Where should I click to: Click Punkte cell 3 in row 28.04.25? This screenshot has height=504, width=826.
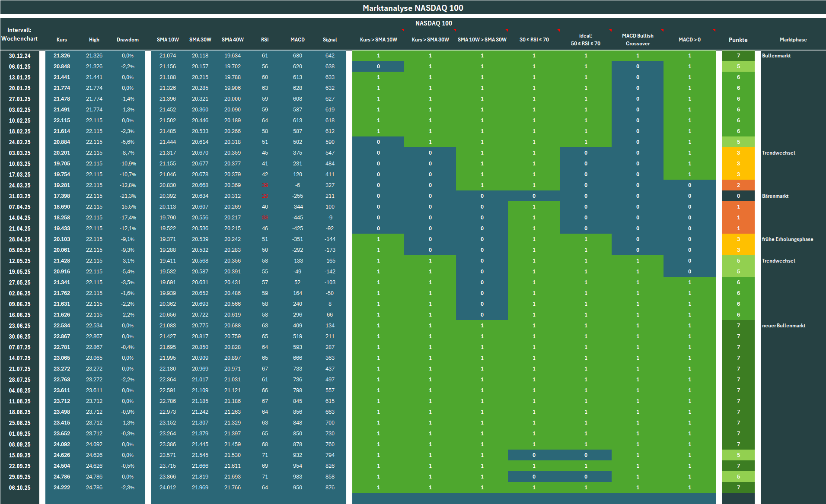point(738,239)
